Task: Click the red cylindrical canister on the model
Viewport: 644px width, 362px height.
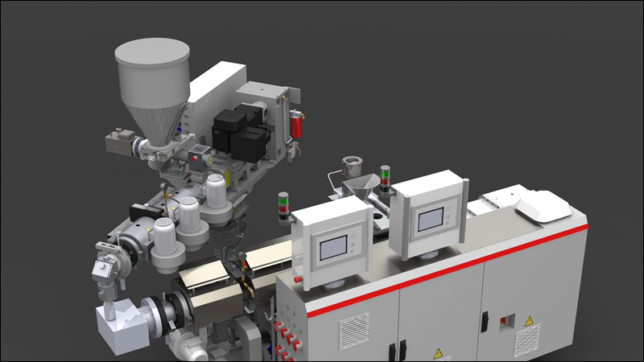Action: coord(295,125)
